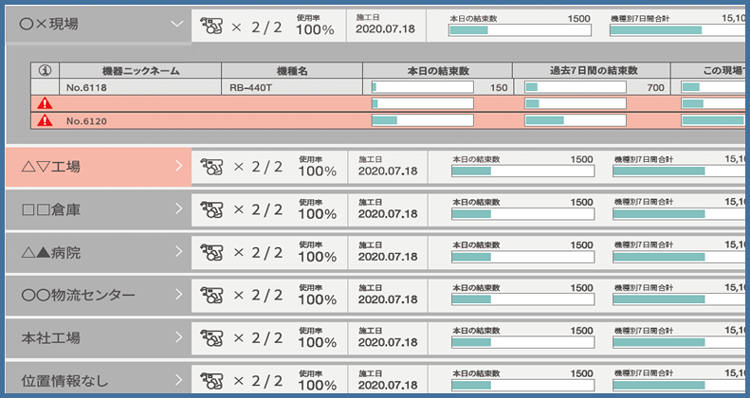
Task: Click the ○○物流センター site name
Action: (x=78, y=295)
